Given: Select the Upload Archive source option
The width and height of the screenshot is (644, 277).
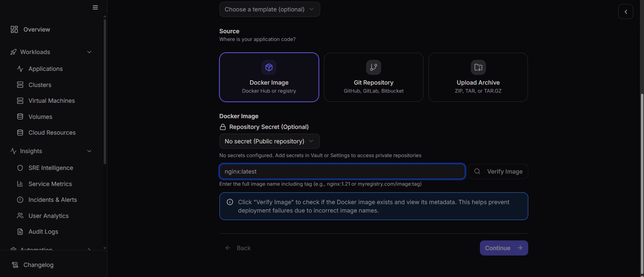Looking at the screenshot, I should click(x=478, y=77).
